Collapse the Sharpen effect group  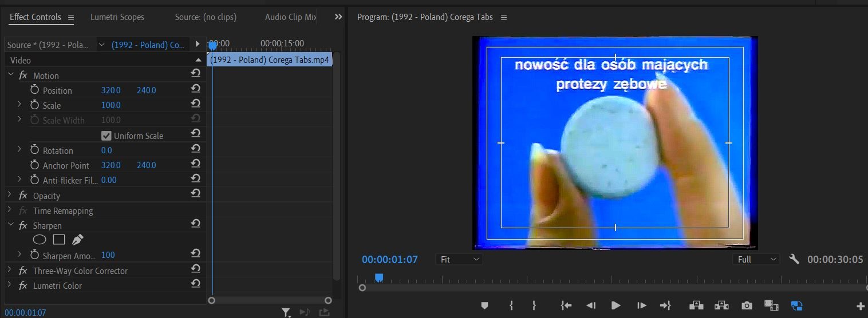10,225
